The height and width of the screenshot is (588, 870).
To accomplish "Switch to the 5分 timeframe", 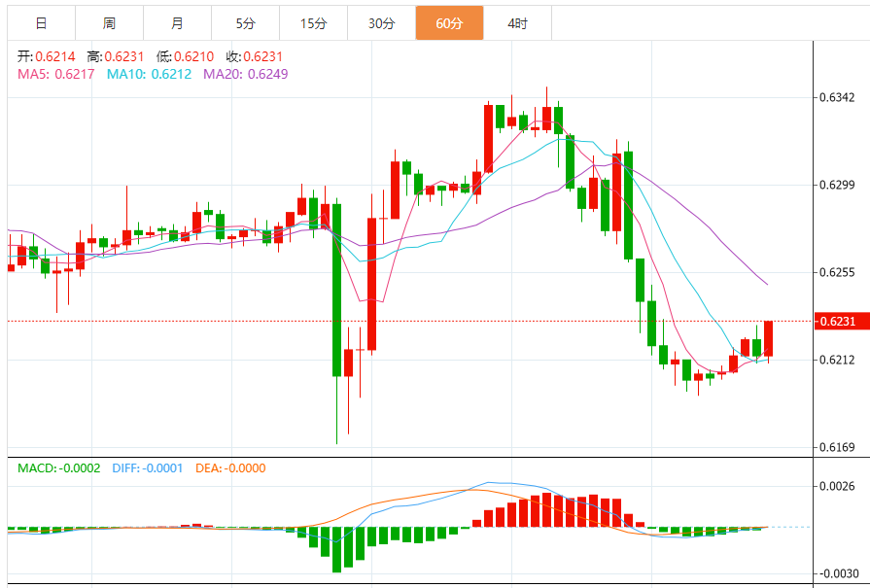I will coord(245,23).
